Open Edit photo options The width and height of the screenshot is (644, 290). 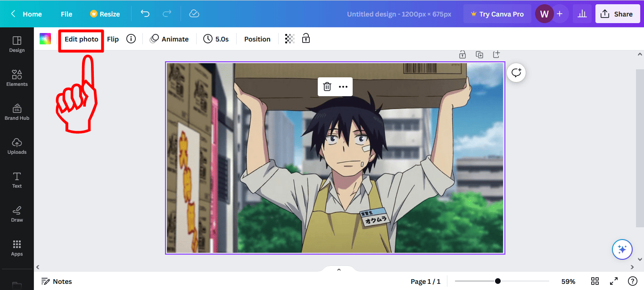(82, 39)
